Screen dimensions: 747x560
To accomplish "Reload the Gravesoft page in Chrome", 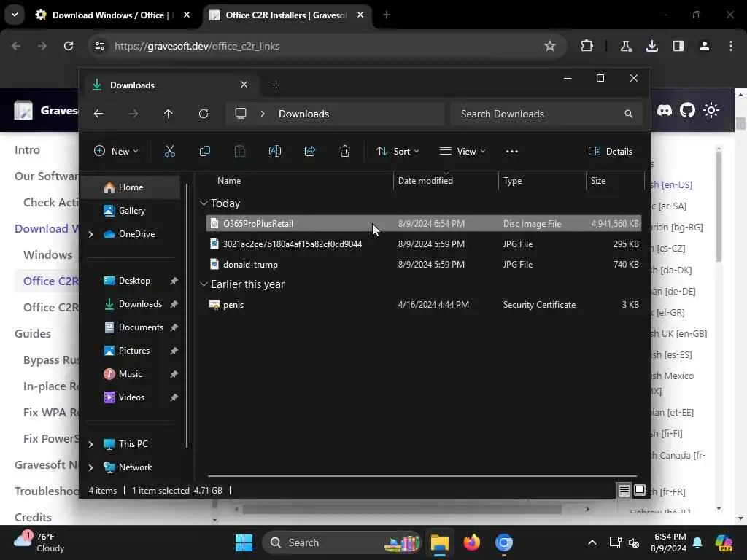I will click(69, 46).
